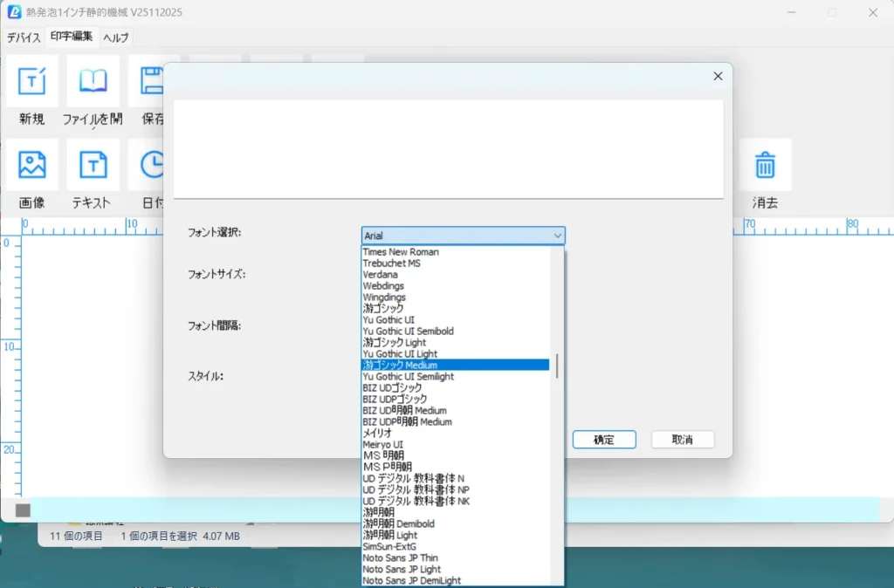Click the 新規 (New) icon
894x588 pixels.
32,81
